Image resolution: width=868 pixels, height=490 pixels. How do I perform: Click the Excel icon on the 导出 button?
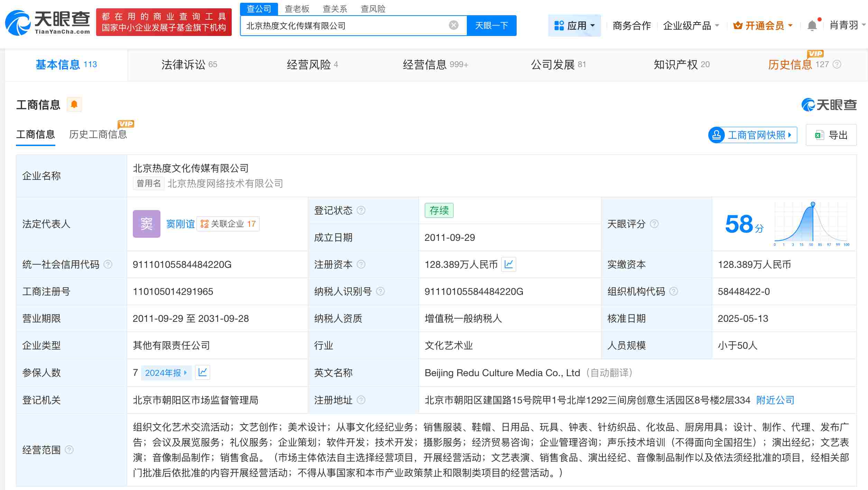(x=819, y=135)
